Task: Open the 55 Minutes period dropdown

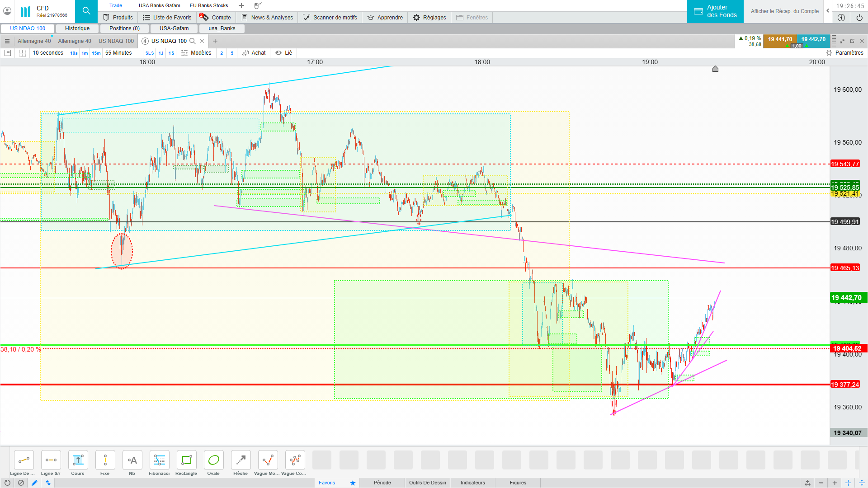Action: 118,53
